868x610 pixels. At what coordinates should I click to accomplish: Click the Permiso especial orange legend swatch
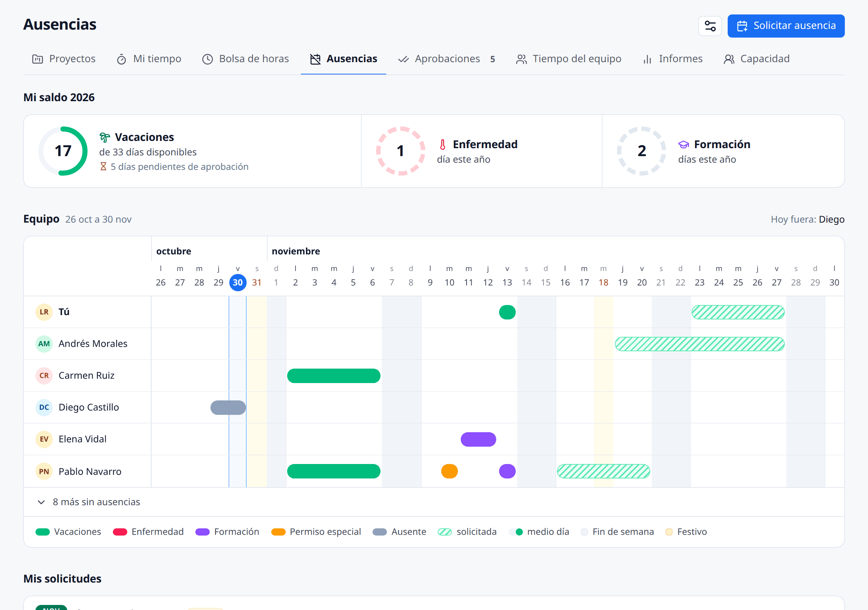(278, 532)
